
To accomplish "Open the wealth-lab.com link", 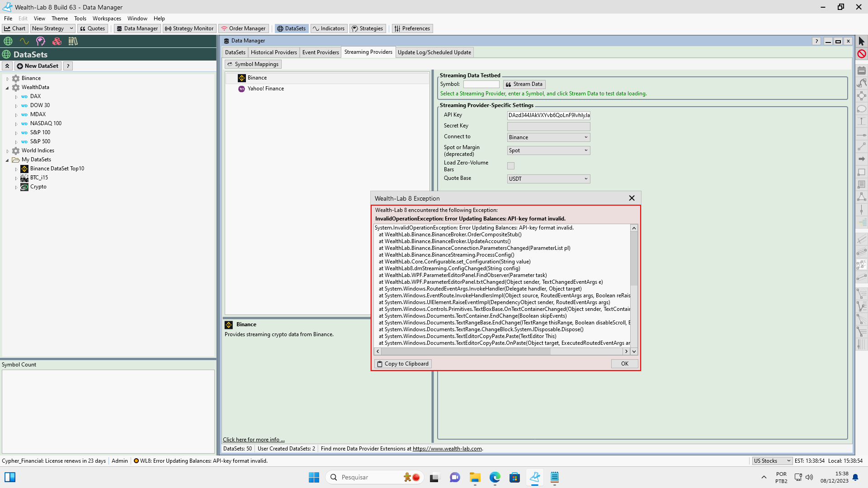I will point(447,449).
